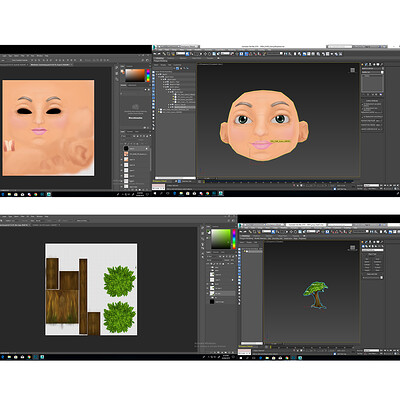This screenshot has height=400, width=400.
Task: Open the selection filter dropdown in top-right 3ds Max toolbar
Action: coord(181,53)
